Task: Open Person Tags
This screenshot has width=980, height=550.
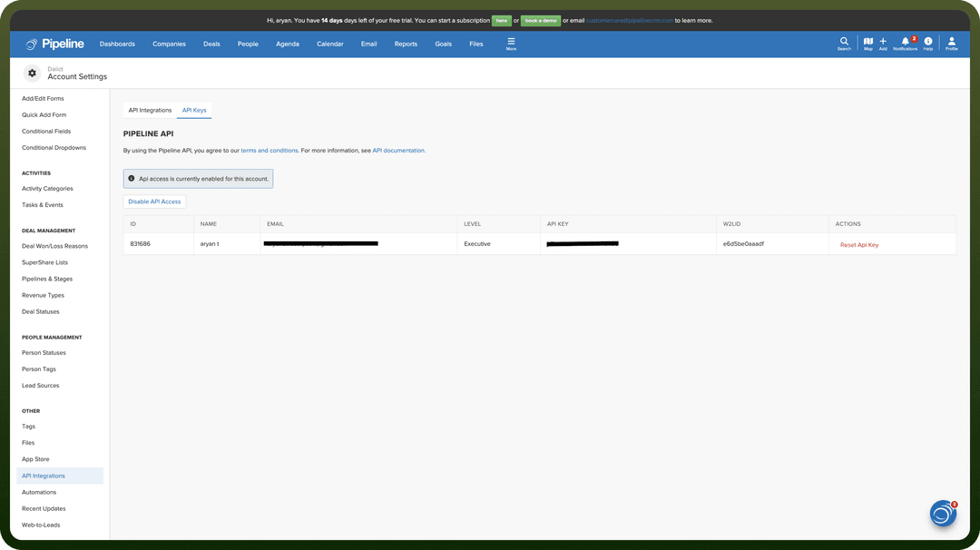Action: (39, 368)
